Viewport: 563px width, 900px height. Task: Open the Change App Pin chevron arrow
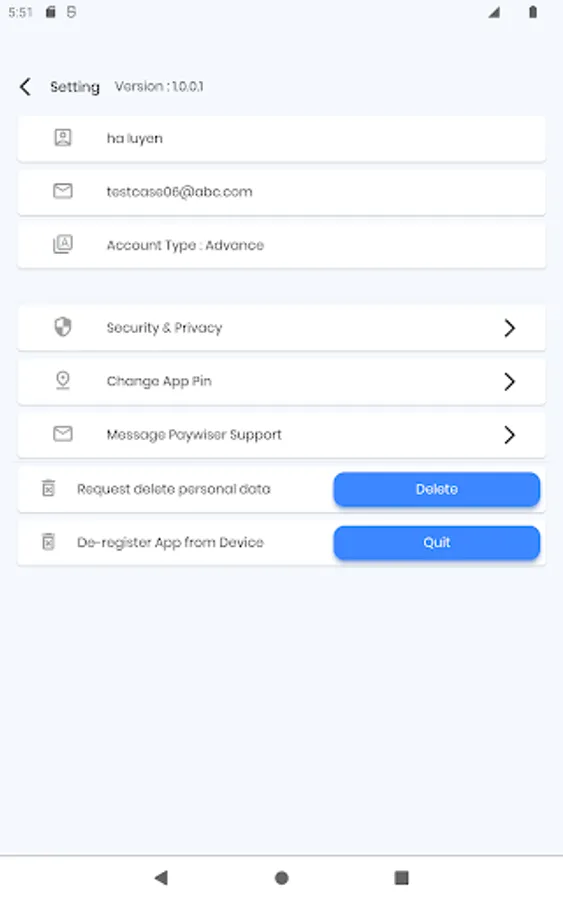(509, 381)
